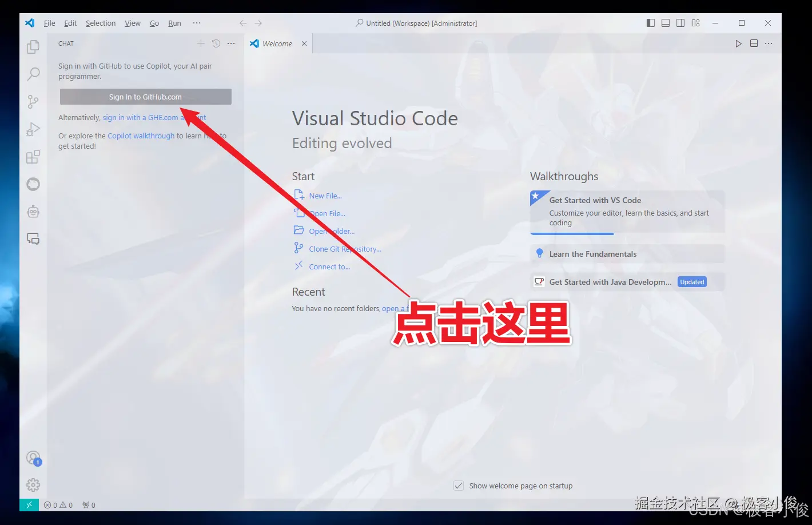812x525 pixels.
Task: Open the Explorer view in activity bar
Action: click(33, 46)
